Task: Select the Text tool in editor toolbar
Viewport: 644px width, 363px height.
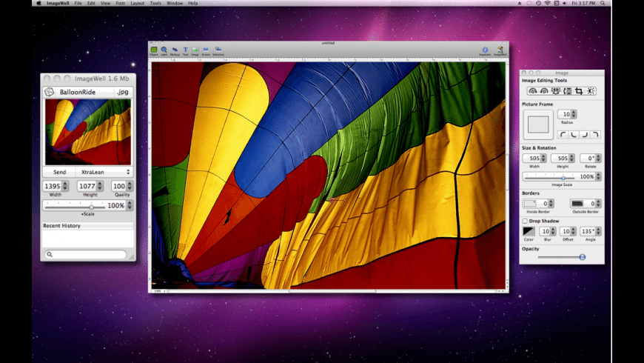Action: pos(185,50)
